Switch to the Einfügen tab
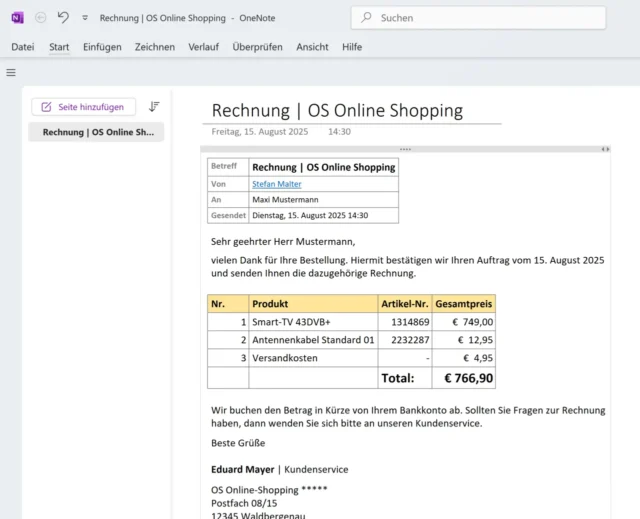The height and width of the screenshot is (519, 640). click(x=102, y=47)
